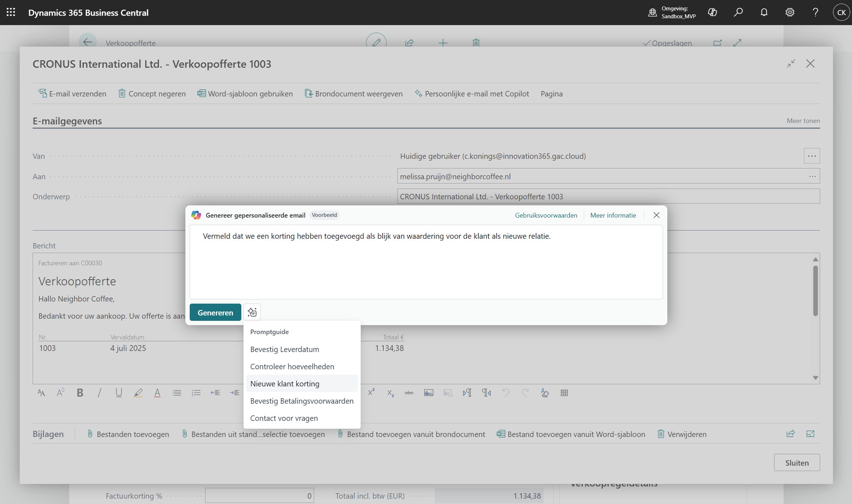The width and height of the screenshot is (852, 504).
Task: Open the font color picker
Action: pyautogui.click(x=157, y=393)
